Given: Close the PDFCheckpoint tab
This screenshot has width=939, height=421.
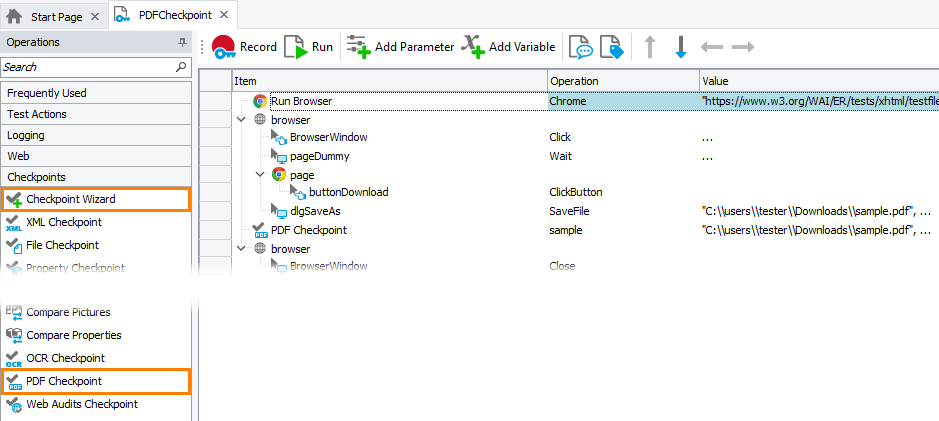Looking at the screenshot, I should point(223,16).
